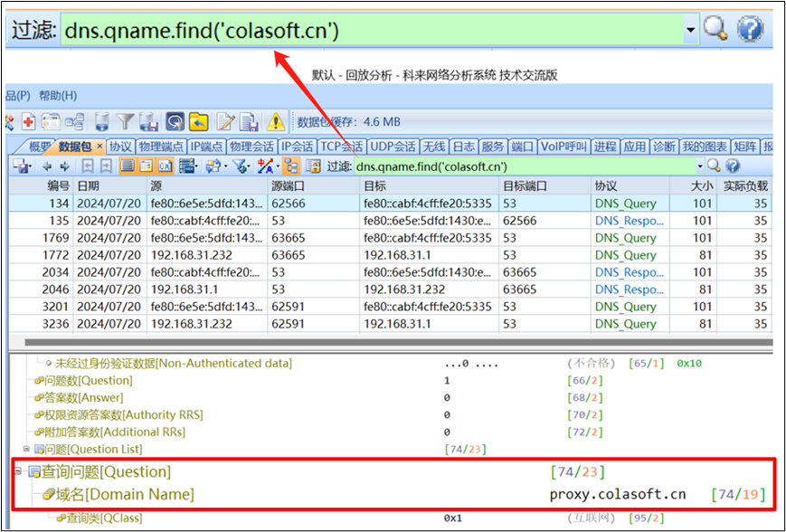Sort by the 协议 column header
The height and width of the screenshot is (532, 786).
pyautogui.click(x=606, y=185)
